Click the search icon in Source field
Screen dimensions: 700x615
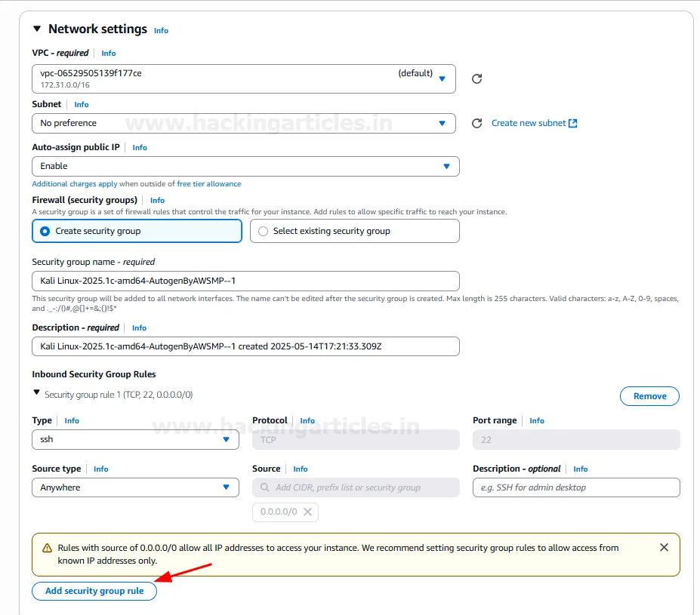point(265,487)
